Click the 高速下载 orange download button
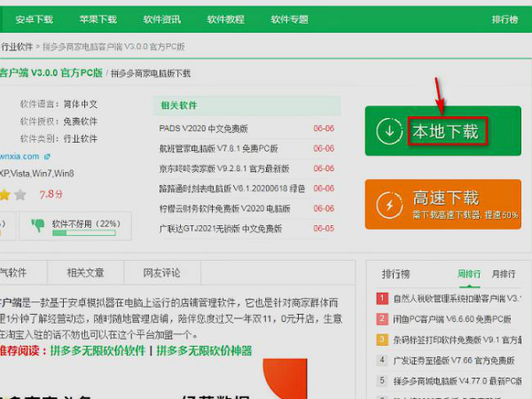 [443, 204]
